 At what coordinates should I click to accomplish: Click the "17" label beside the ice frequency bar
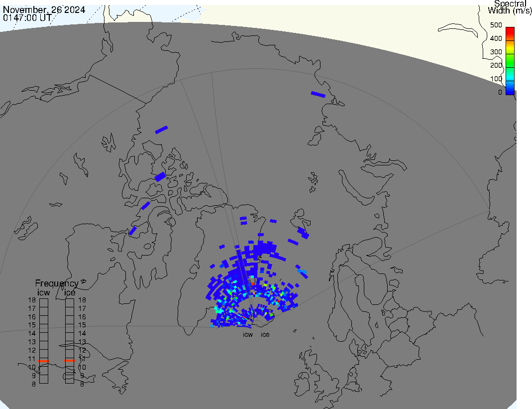pyautogui.click(x=82, y=308)
